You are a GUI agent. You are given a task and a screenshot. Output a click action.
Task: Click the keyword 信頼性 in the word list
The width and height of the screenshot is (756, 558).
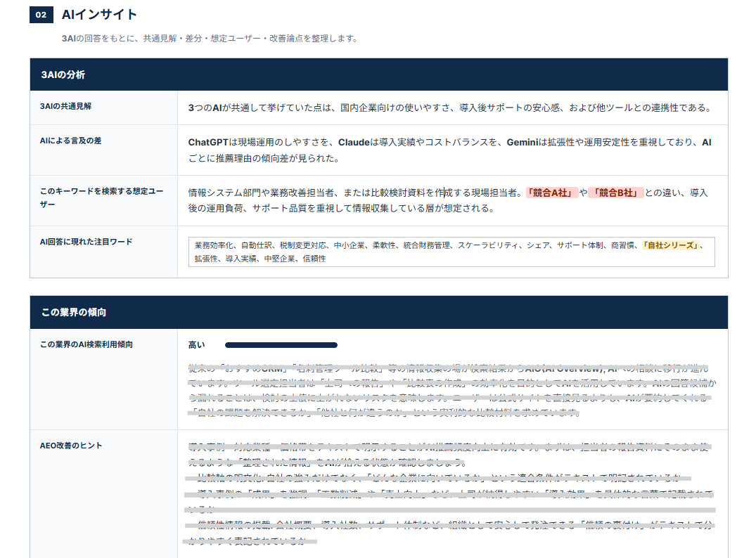click(x=314, y=259)
